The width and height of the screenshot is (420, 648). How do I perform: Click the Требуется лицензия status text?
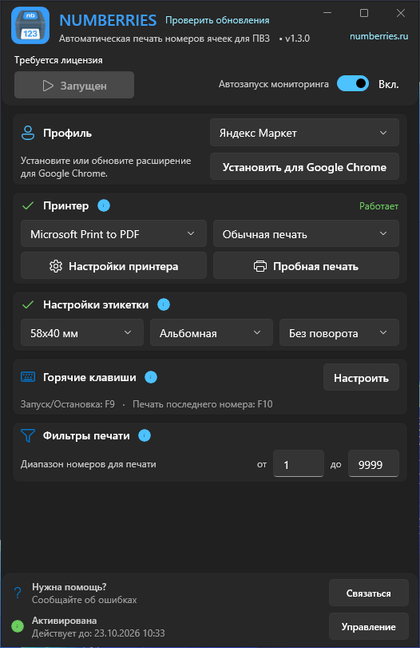point(58,60)
